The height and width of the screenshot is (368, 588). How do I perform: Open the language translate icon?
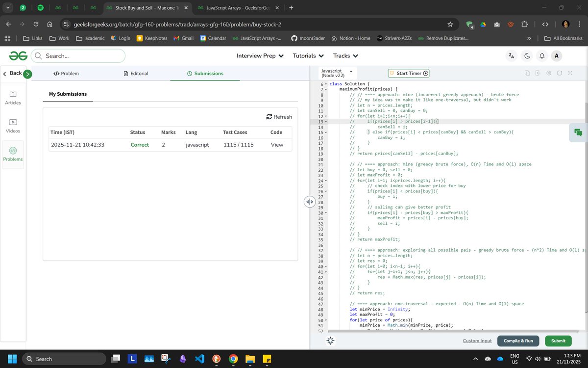click(x=512, y=56)
